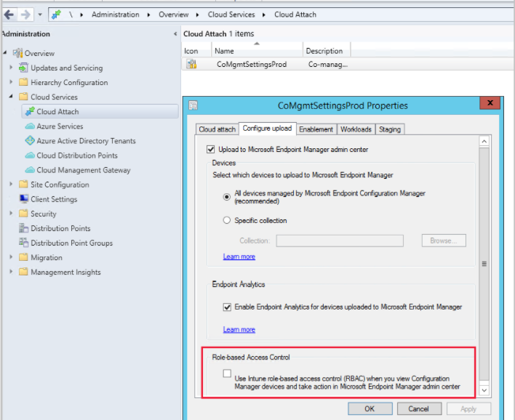Screen dimensions: 515x420
Task: Click the Distribution Point Groups icon
Action: [23, 243]
